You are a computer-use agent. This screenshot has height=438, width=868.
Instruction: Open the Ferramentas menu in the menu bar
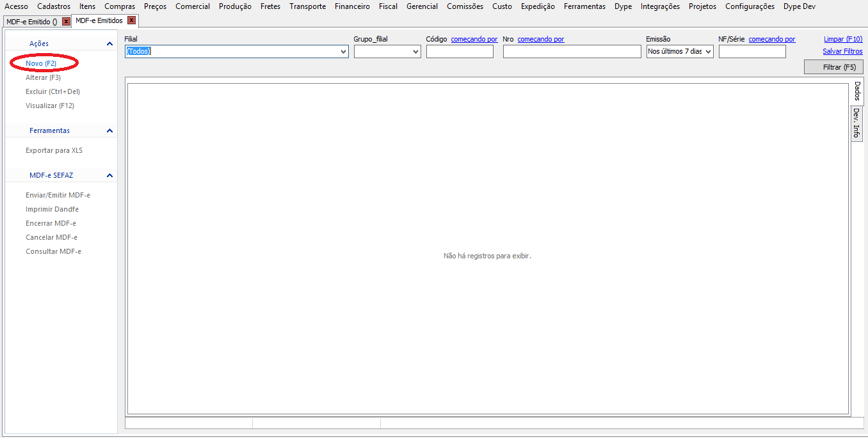pos(584,6)
